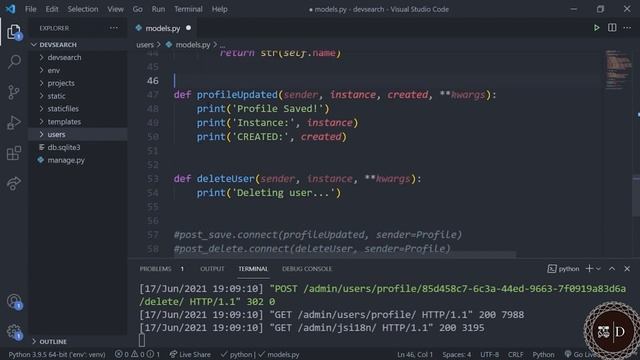
Task: Click the python terminal shell label
Action: pyautogui.click(x=563, y=268)
